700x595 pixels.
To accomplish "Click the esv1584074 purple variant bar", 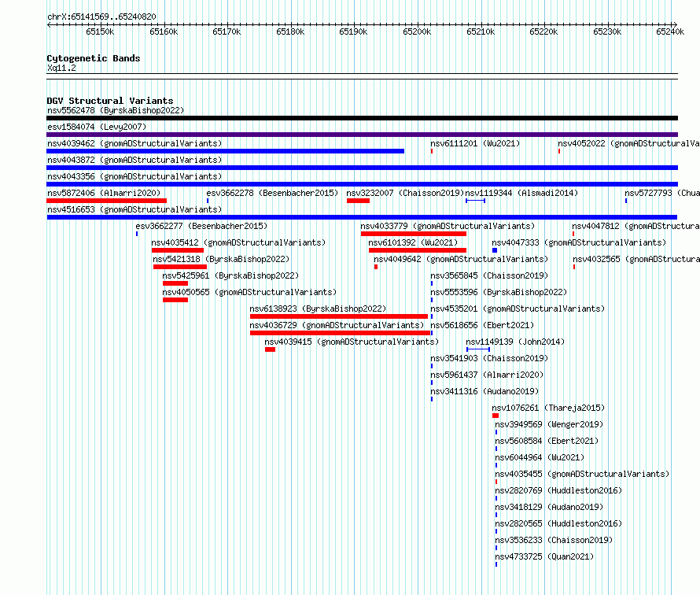I will 362,135.
